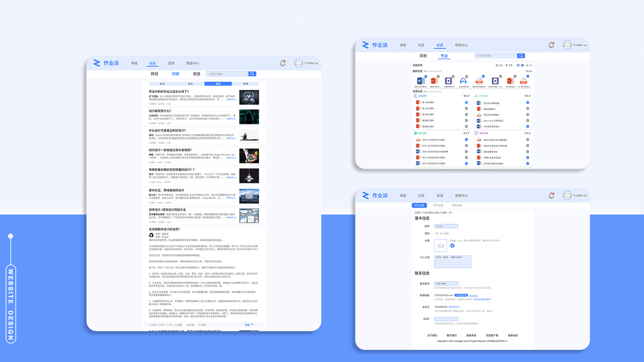This screenshot has width=644, height=362.
Task: Click the 再次发送验证邮件 link
Action: pyautogui.click(x=482, y=300)
